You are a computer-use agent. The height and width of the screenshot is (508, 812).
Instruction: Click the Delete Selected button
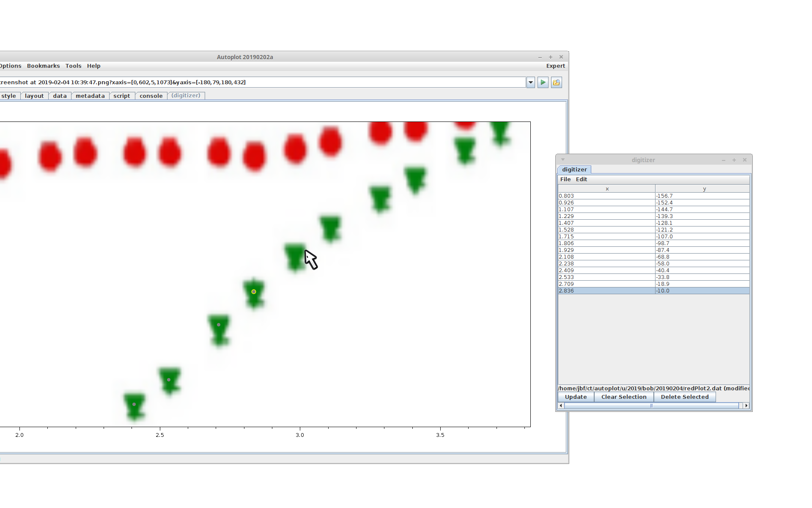(x=685, y=397)
